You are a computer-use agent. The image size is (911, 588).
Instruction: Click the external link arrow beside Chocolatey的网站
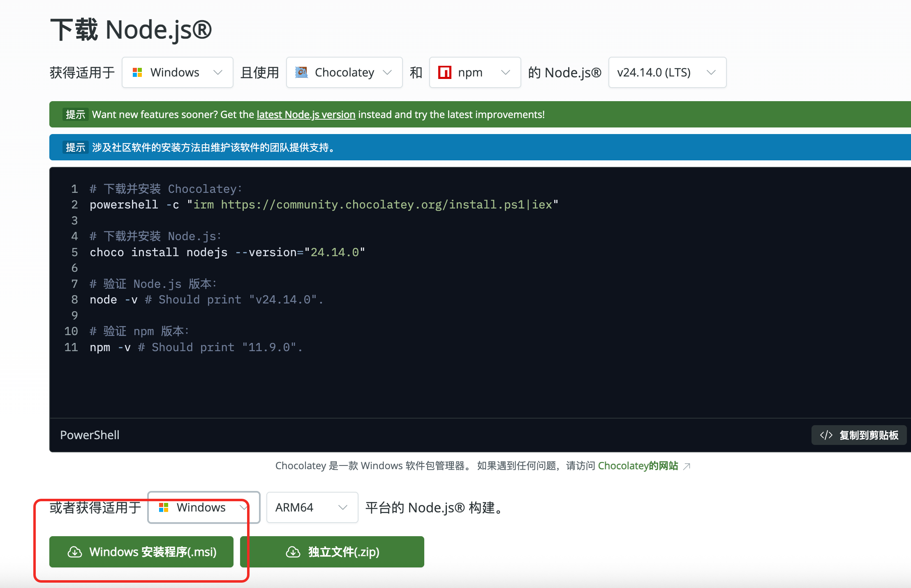click(x=687, y=466)
